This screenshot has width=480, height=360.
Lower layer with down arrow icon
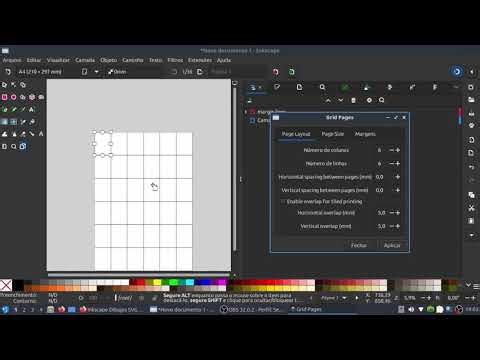pos(341,100)
